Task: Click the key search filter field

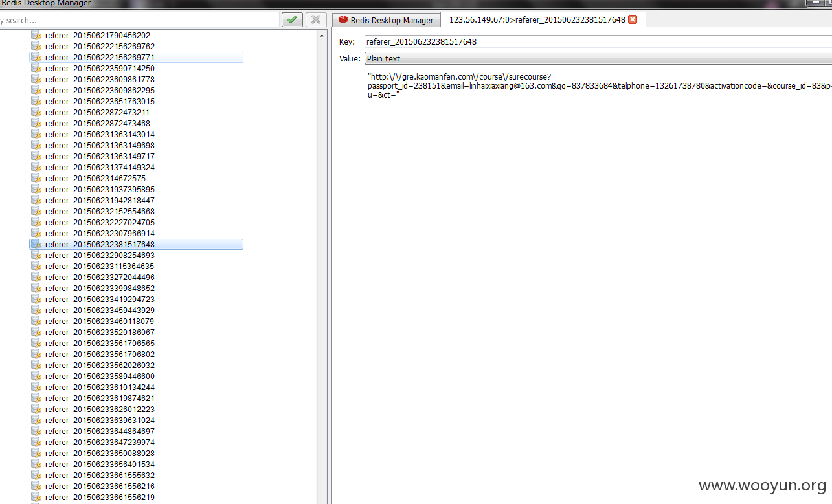Action: tap(139, 20)
